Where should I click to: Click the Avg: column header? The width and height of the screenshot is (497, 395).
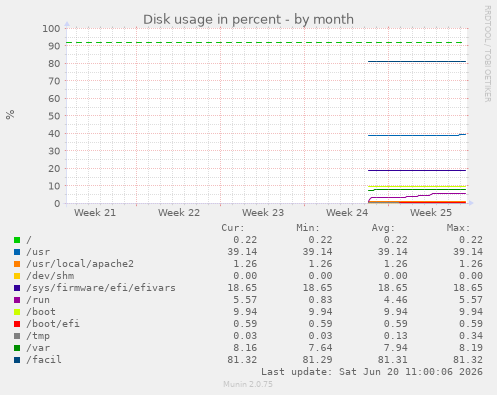(x=383, y=228)
